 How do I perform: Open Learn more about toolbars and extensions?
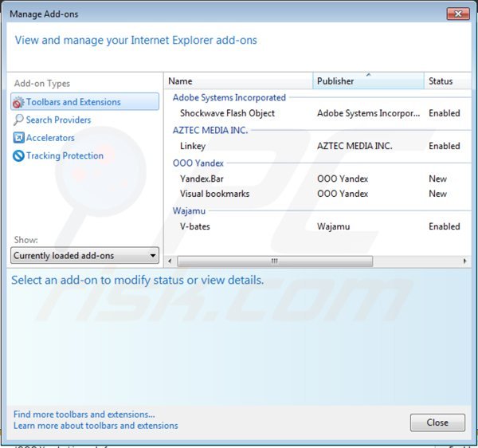point(96,426)
